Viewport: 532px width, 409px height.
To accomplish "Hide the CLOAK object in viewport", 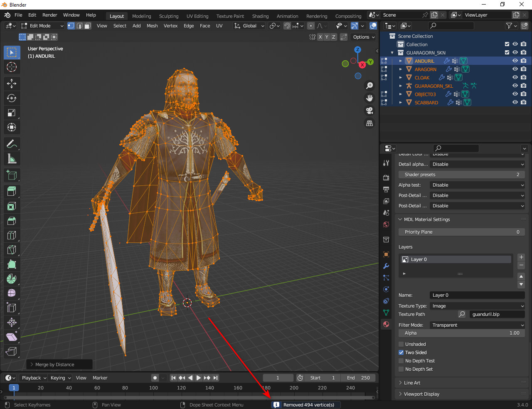I will (x=515, y=78).
